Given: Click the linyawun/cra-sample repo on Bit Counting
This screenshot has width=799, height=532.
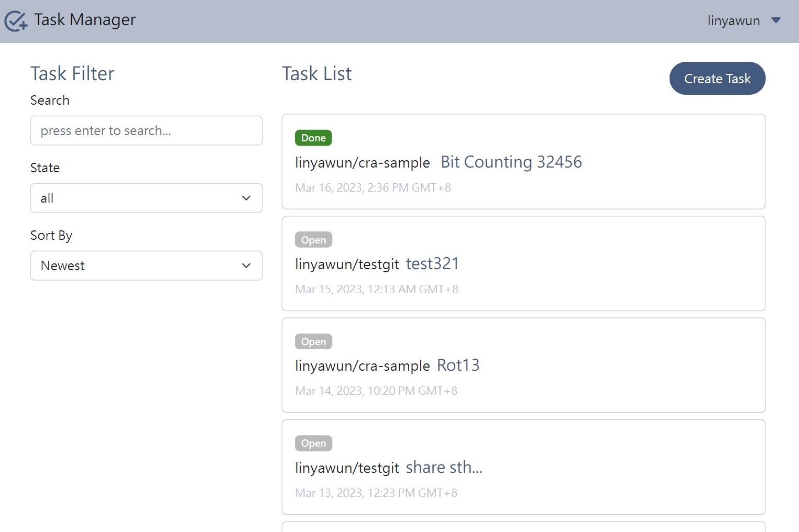Looking at the screenshot, I should tap(362, 163).
